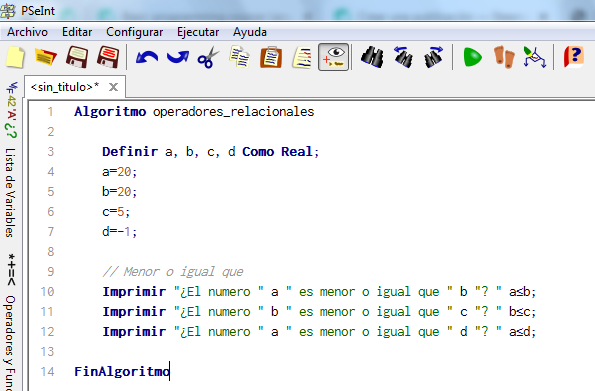Create a new file with the blank page icon
The image size is (595, 391).
[16, 57]
